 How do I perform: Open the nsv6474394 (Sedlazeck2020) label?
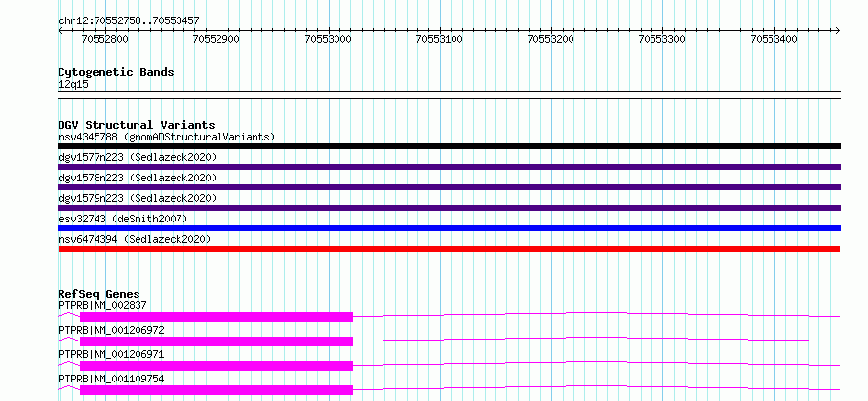(x=135, y=239)
